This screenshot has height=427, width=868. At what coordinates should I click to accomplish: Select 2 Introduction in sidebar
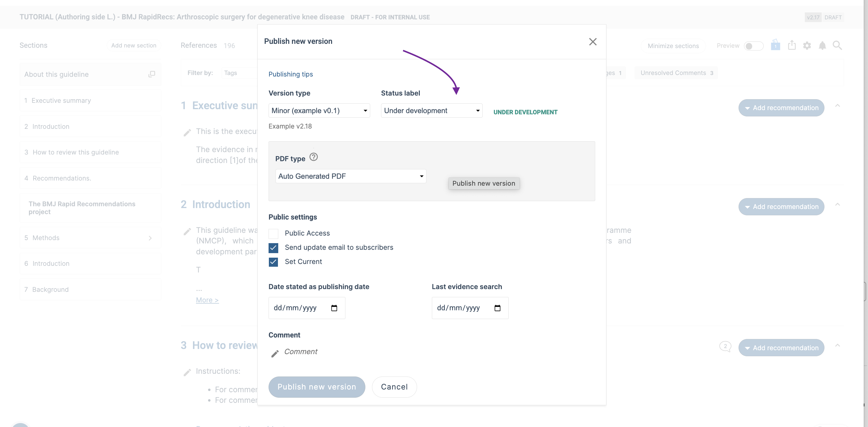[90, 126]
